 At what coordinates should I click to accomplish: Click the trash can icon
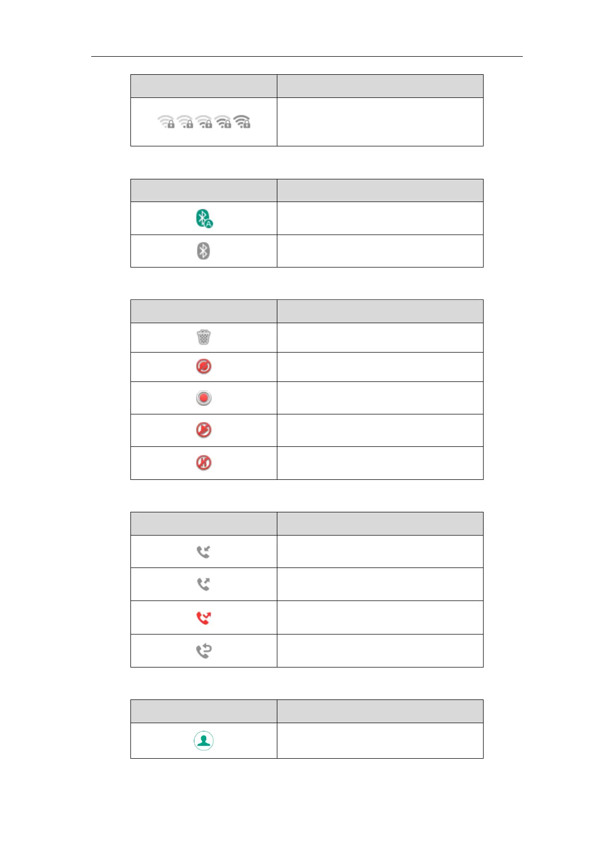coord(204,337)
